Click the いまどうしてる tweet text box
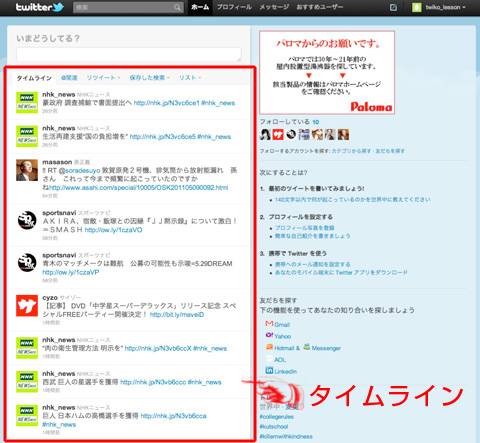The image size is (480, 443). [129, 54]
